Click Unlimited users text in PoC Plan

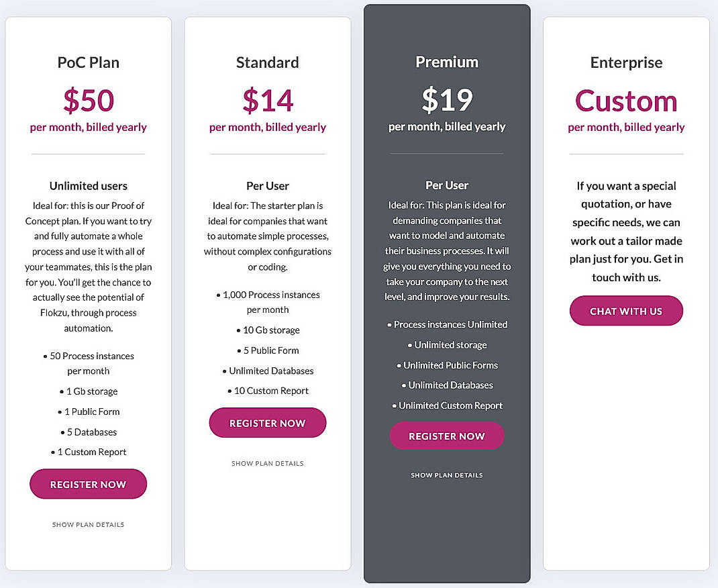point(88,185)
